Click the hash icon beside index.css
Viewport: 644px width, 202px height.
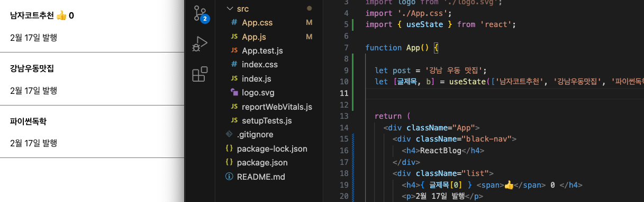(x=234, y=65)
